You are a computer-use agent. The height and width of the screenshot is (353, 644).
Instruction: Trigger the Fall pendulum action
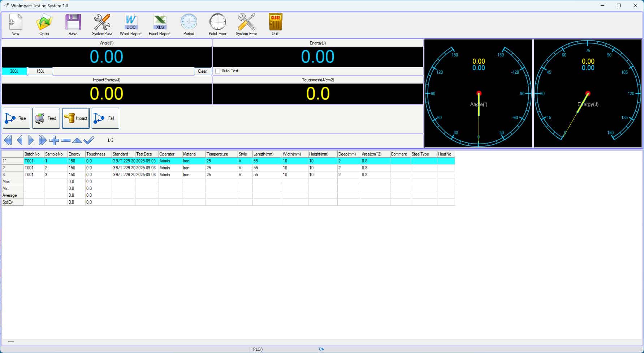point(105,118)
